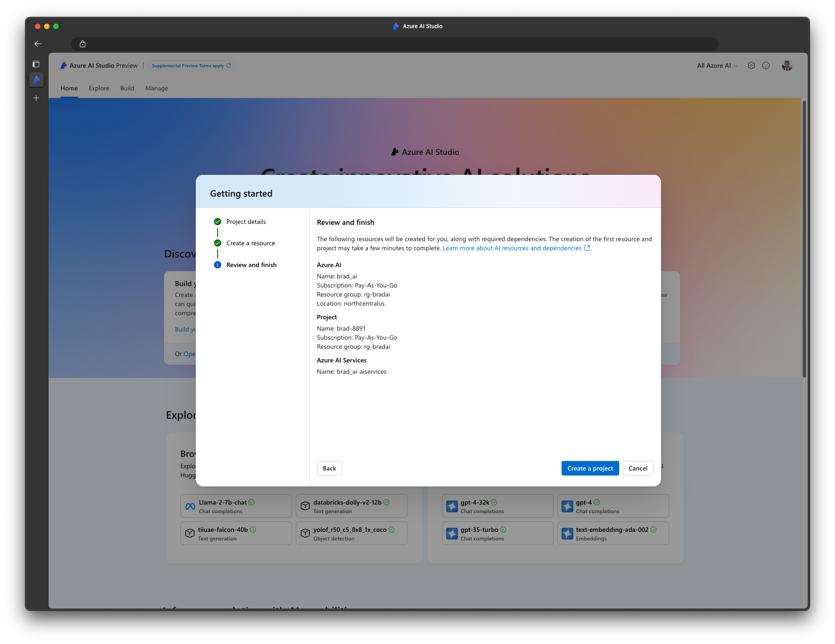Open the gpt-4-32k model card
Image resolution: width=835 pixels, height=644 pixels.
point(498,506)
